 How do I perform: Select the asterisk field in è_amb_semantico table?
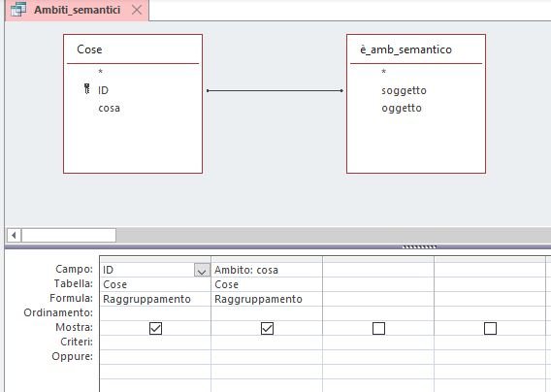[384, 72]
